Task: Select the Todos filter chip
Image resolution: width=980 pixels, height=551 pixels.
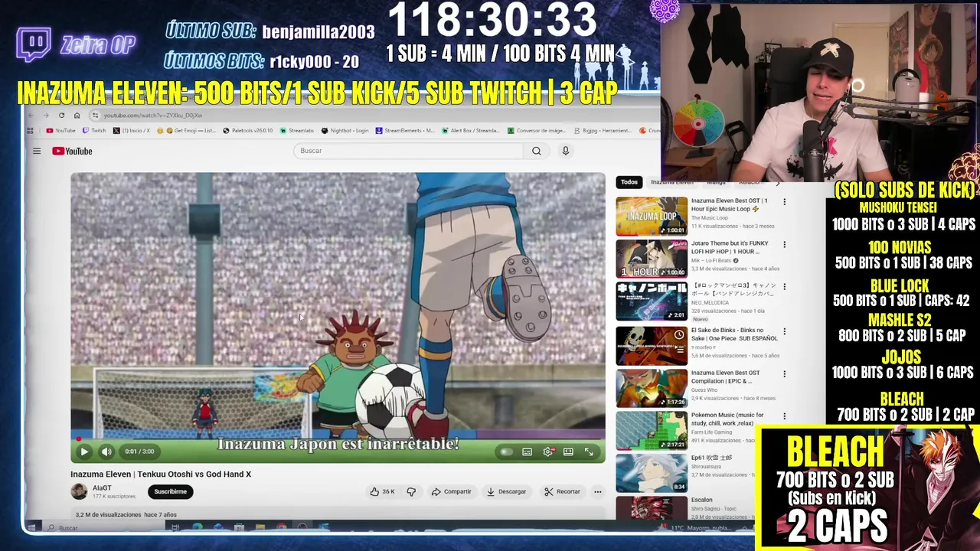Action: click(629, 182)
